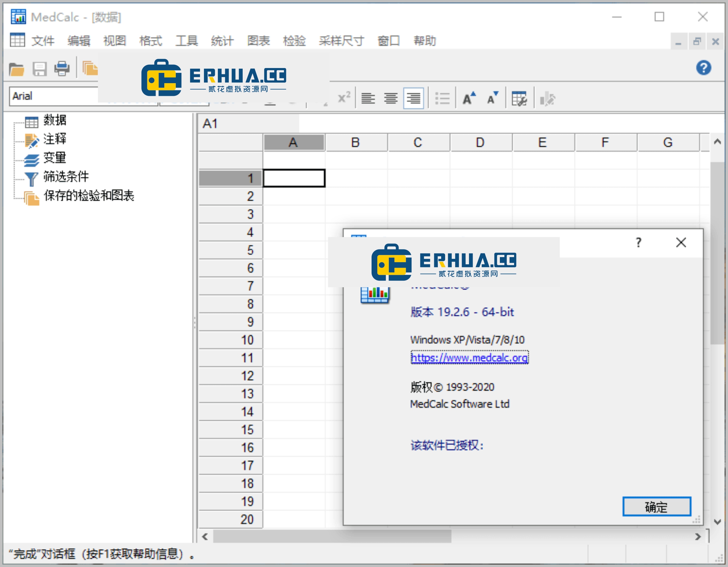Print using the printer toolbar icon

pyautogui.click(x=62, y=69)
